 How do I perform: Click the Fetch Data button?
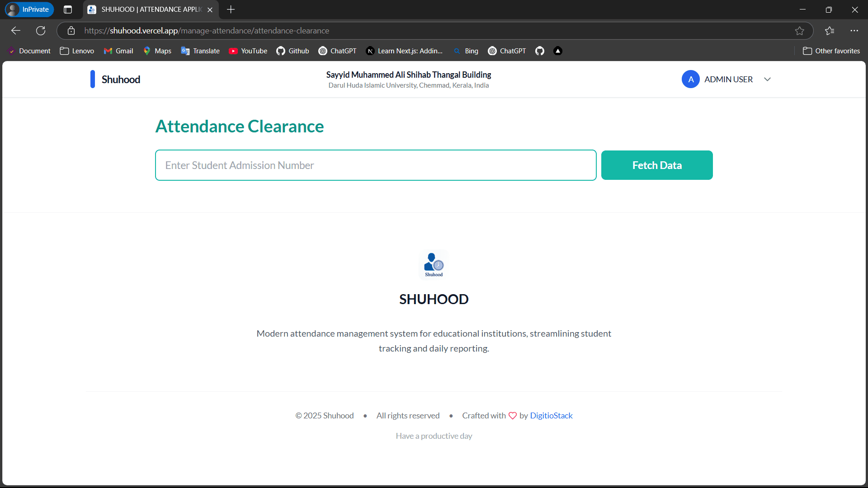coord(657,165)
